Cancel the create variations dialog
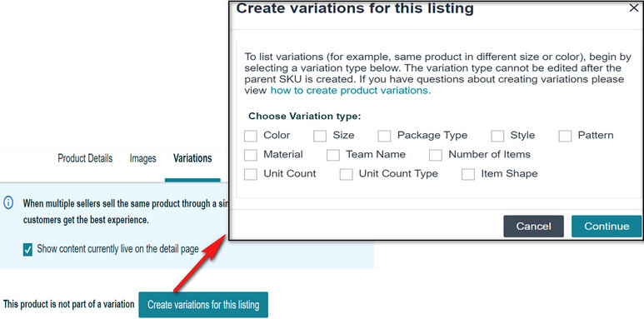 [x=533, y=227]
